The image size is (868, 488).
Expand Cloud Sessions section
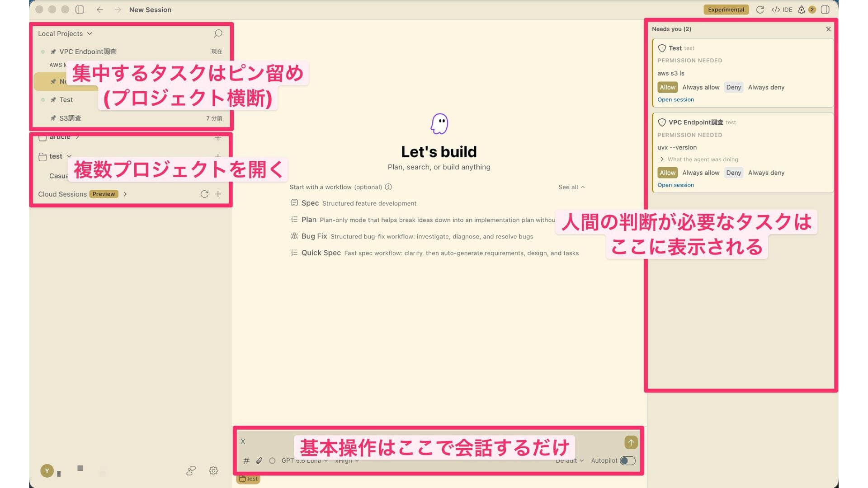pyautogui.click(x=125, y=194)
